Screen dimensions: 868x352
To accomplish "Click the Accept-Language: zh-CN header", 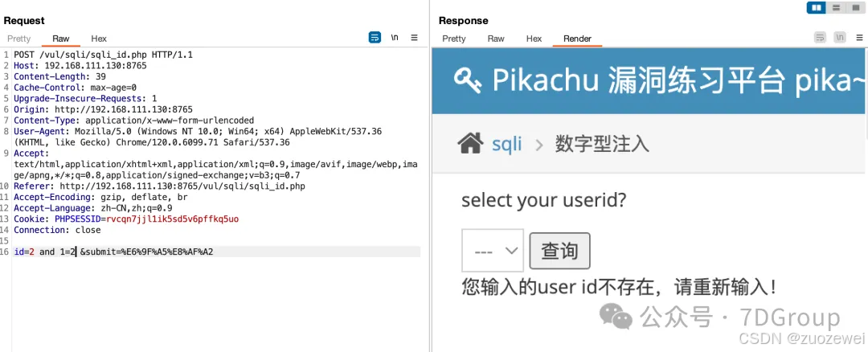I will click(x=93, y=208).
